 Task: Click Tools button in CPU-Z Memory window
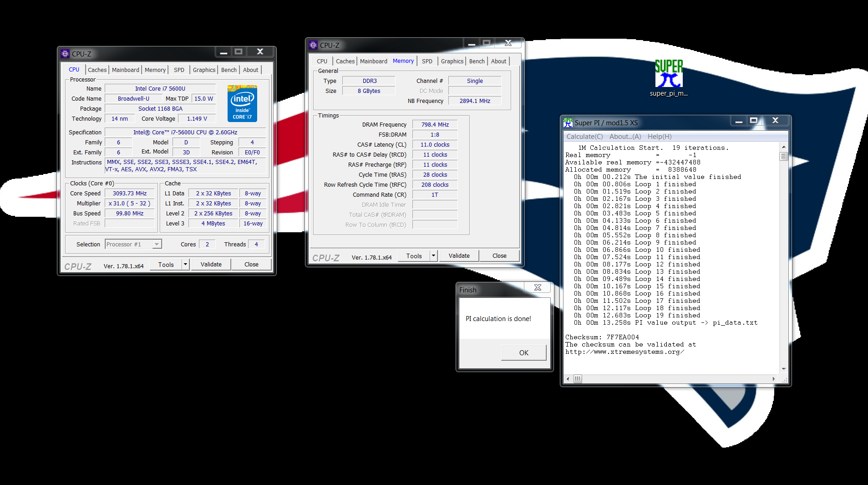click(x=414, y=256)
